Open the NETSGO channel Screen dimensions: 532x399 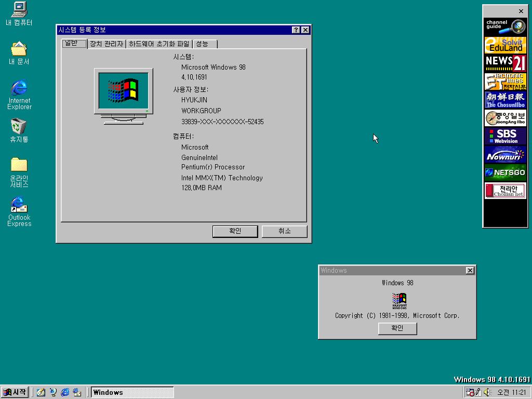[x=505, y=172]
